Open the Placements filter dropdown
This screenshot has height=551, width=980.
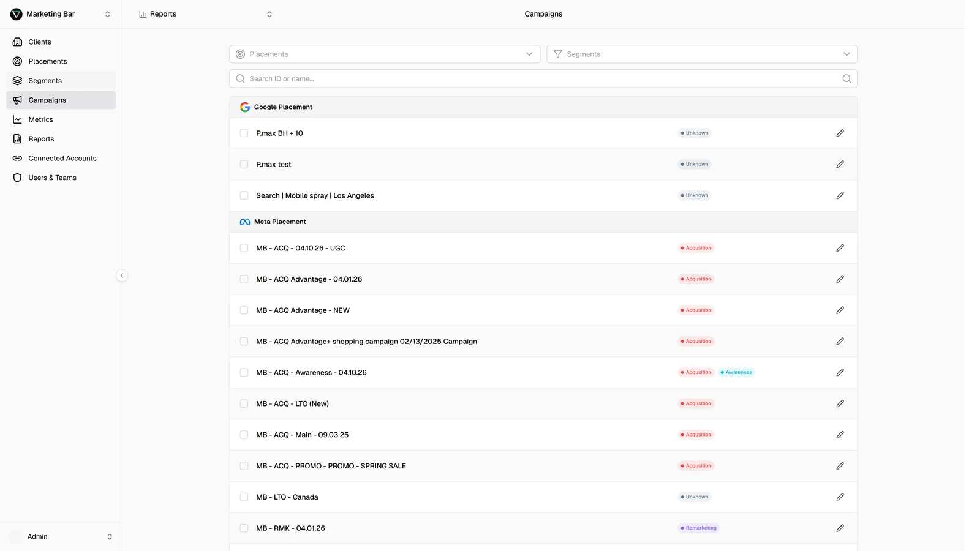(385, 54)
